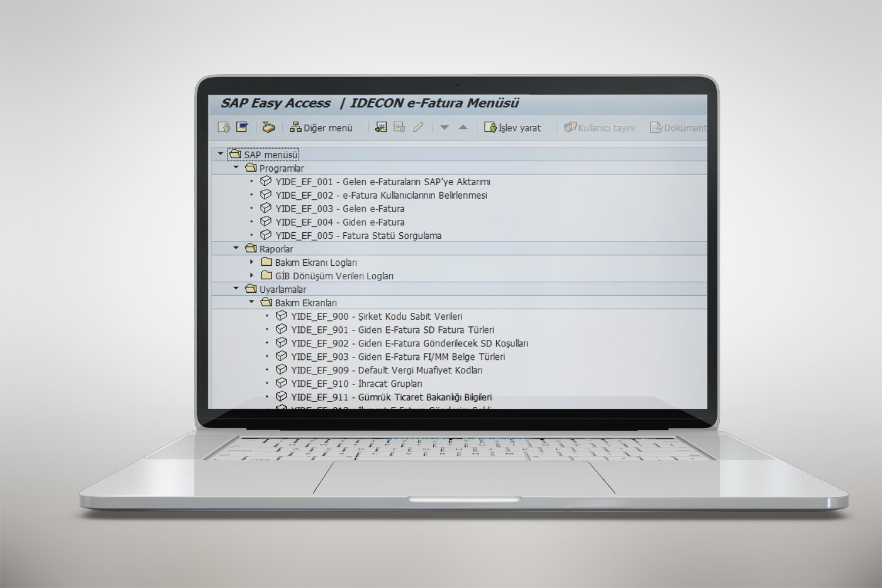Image resolution: width=882 pixels, height=588 pixels.
Task: Click the Bakım Ekranları open-folder icon
Action: pyautogui.click(x=266, y=302)
